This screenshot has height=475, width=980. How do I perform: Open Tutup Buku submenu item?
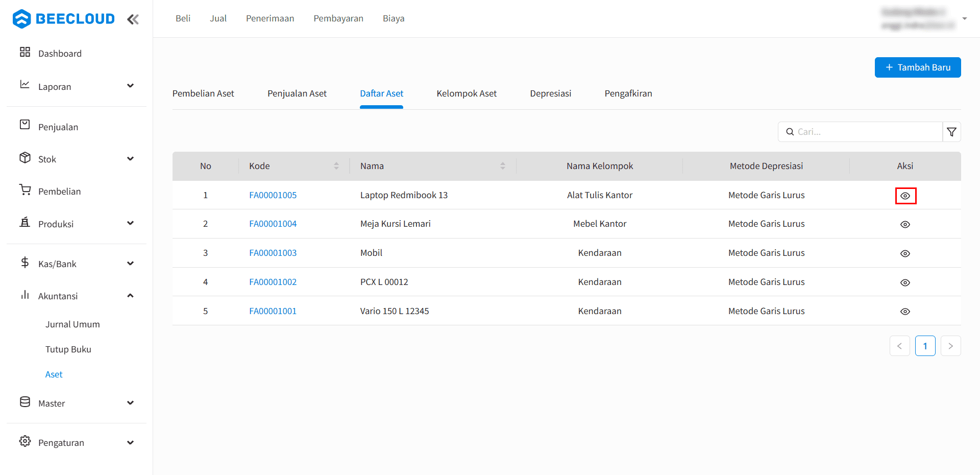pyautogui.click(x=68, y=349)
